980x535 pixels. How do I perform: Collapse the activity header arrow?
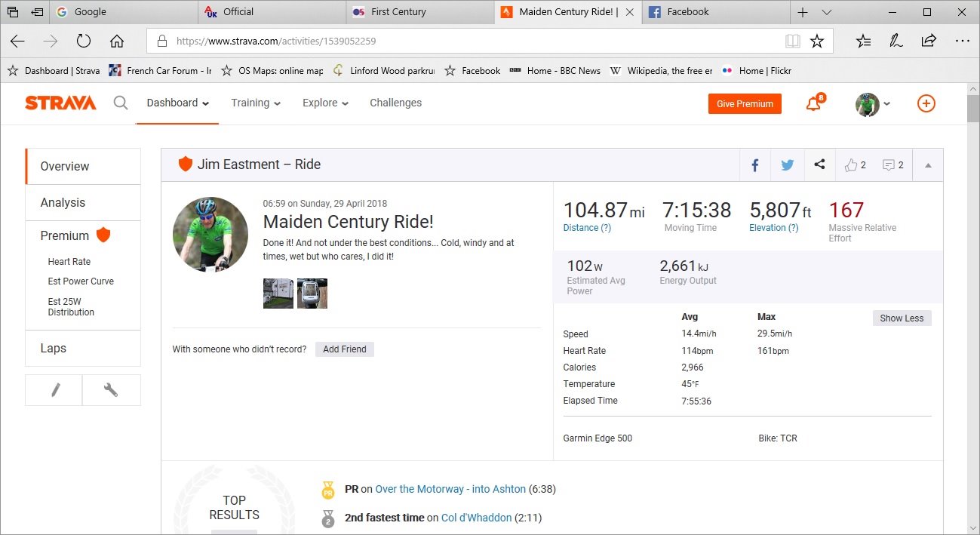coord(928,165)
